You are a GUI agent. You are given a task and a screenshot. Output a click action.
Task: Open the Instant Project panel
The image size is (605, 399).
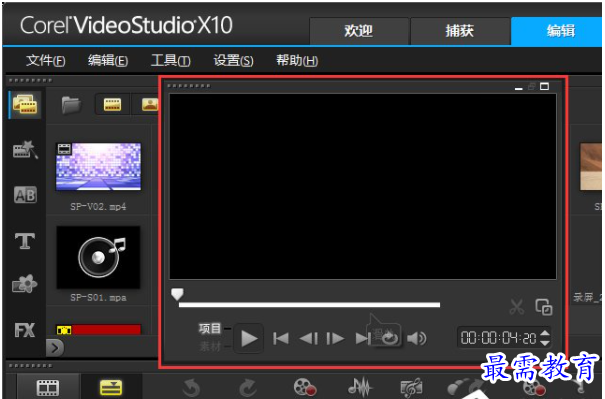pyautogui.click(x=25, y=150)
